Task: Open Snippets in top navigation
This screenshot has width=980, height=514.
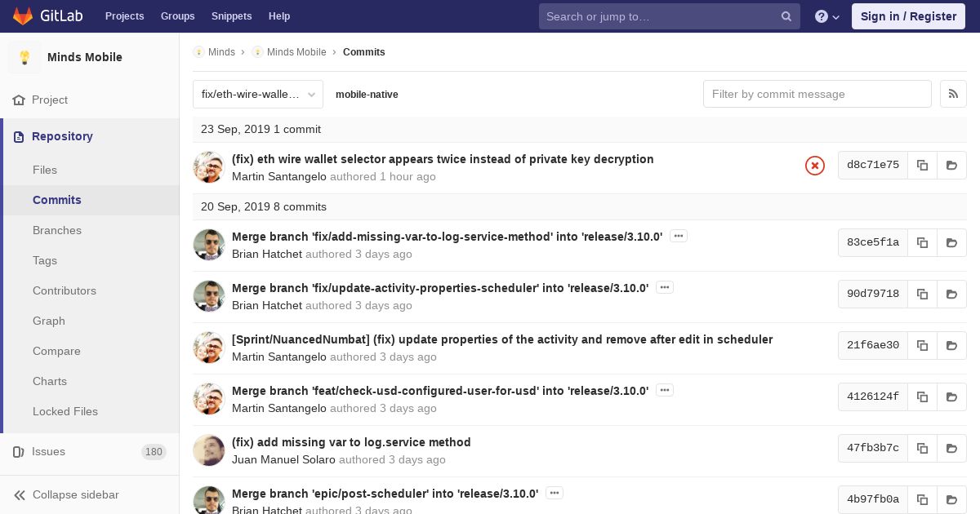Action: coord(231,16)
